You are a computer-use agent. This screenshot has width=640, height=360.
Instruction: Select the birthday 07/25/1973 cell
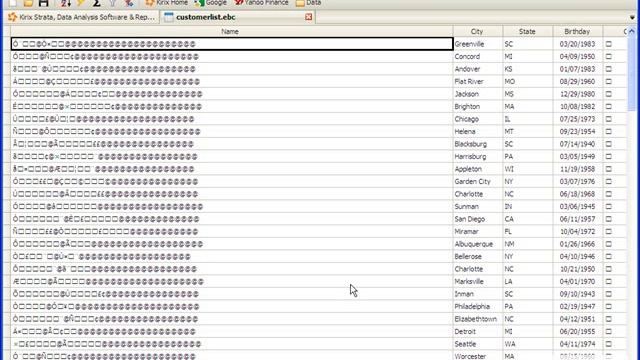tap(578, 119)
